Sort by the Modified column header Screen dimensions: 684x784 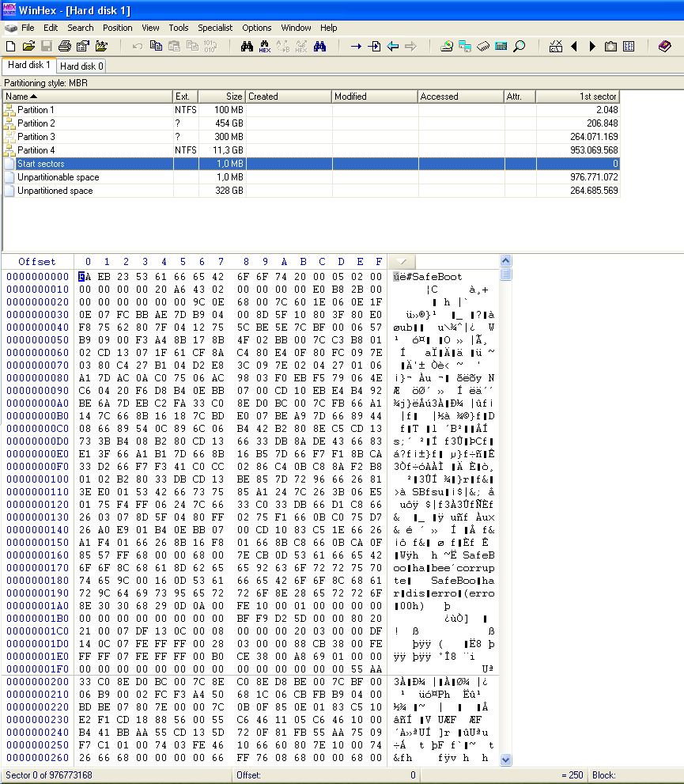click(x=374, y=97)
